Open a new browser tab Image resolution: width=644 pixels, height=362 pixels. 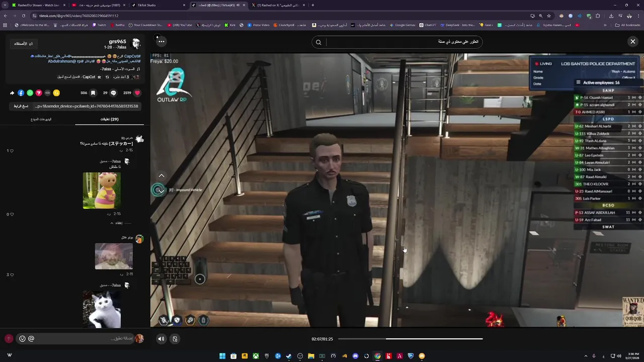point(313,5)
